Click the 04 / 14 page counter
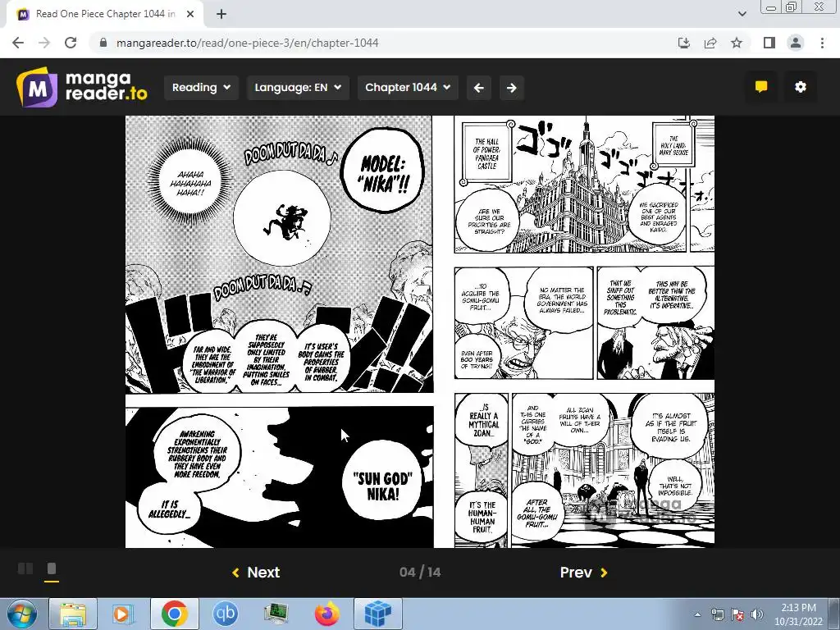The width and height of the screenshot is (840, 630). point(420,572)
